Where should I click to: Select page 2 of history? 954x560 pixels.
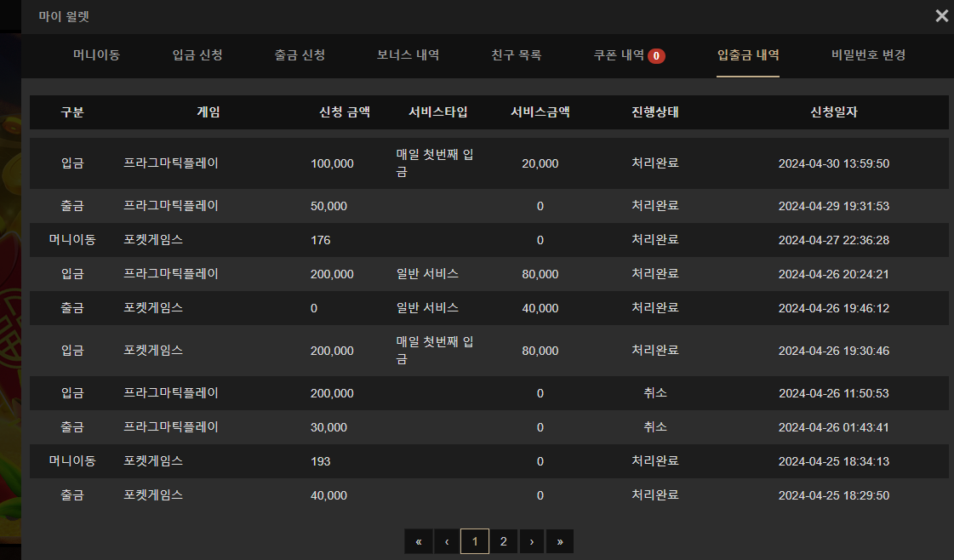tap(503, 541)
